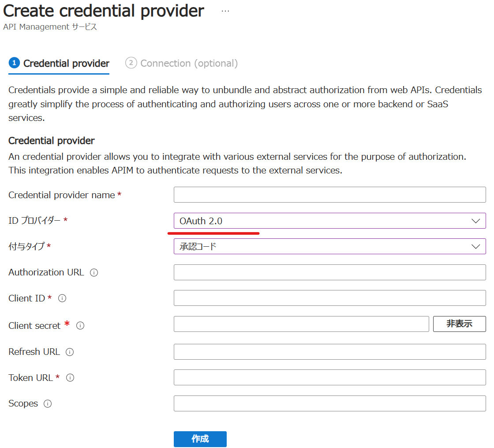Viewport: 494px width, 448px height.
Task: Focus the Credential provider name field
Action: [x=329, y=195]
